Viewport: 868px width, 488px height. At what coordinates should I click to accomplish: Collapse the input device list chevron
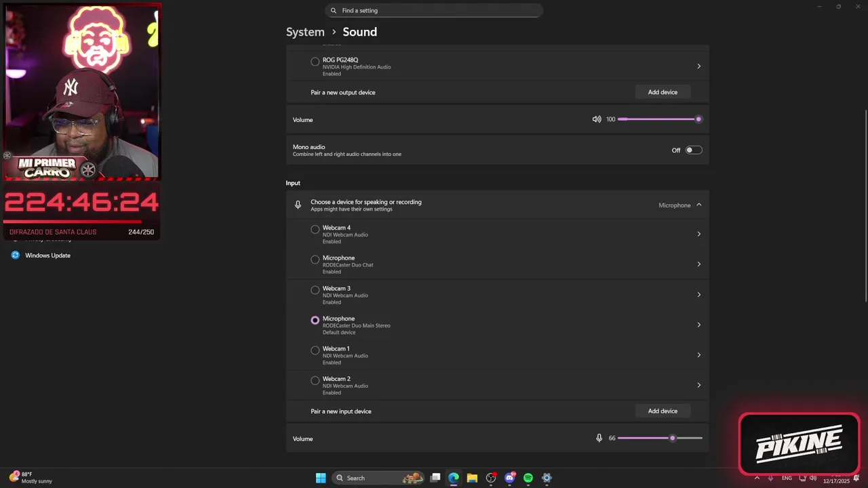(x=698, y=205)
